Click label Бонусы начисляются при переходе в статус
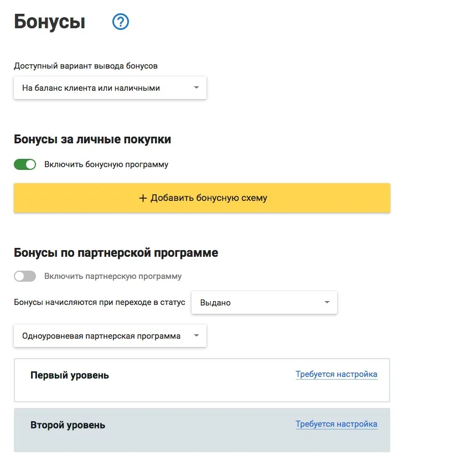This screenshot has height=466, width=476. (100, 302)
